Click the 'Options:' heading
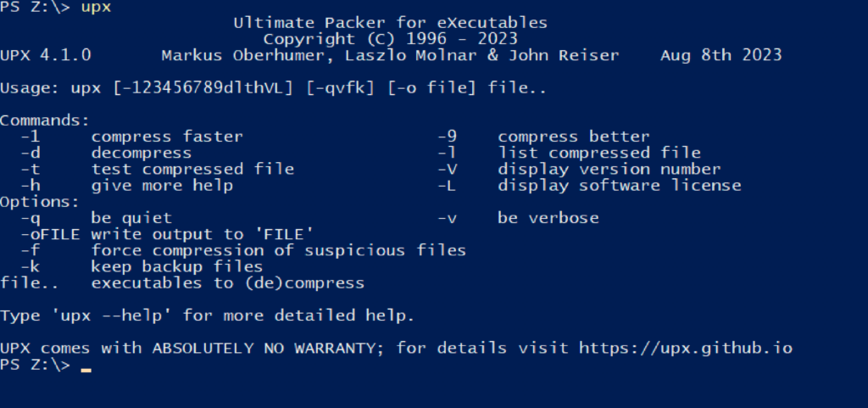The width and height of the screenshot is (868, 408). pyautogui.click(x=40, y=202)
